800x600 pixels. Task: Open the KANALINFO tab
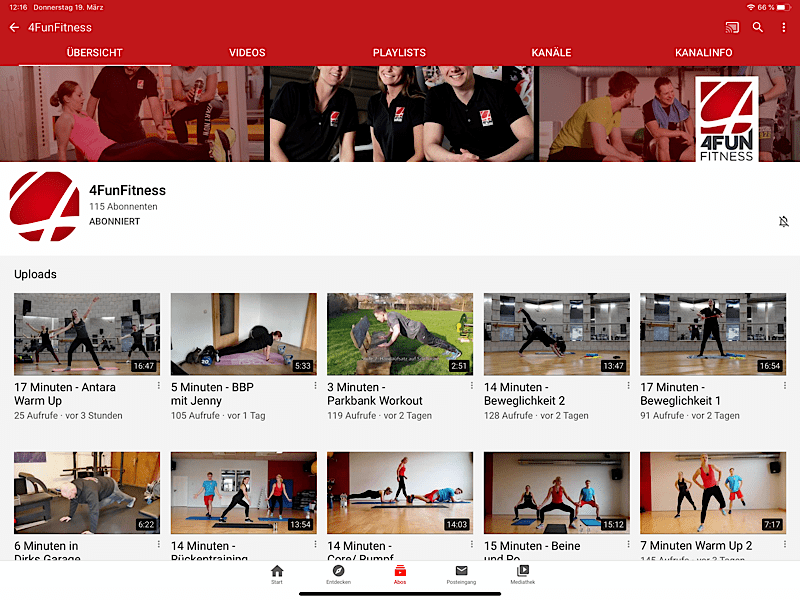703,53
